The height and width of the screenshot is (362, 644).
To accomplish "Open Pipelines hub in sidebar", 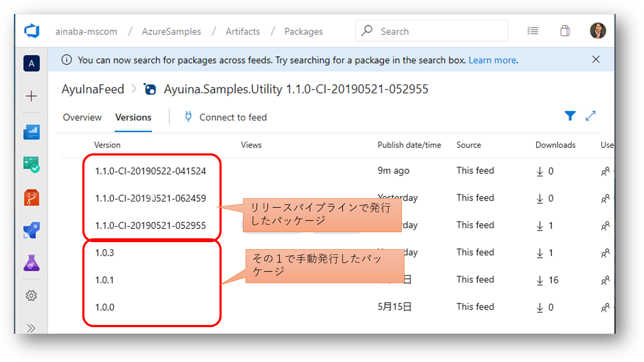I will coord(31,230).
